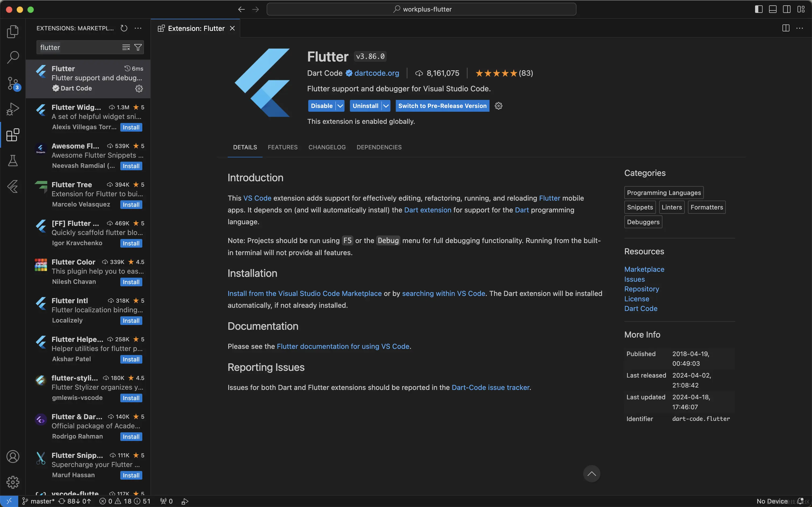
Task: Expand the Uninstall button dropdown arrow
Action: click(x=386, y=106)
